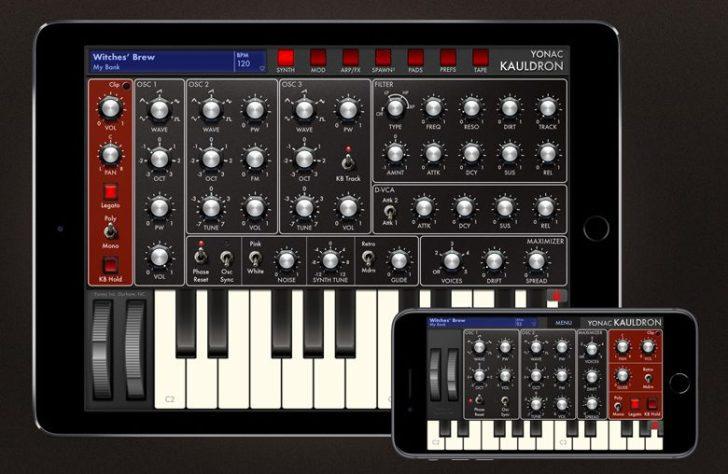This screenshot has width=728, height=474.
Task: Open the TAPE tab
Action: (481, 58)
